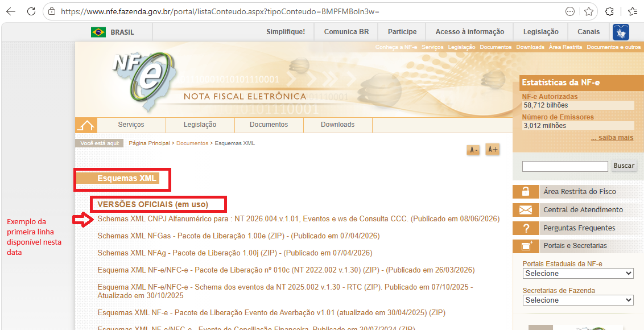Open the Serviços menu tab
644x330 pixels.
tap(131, 125)
